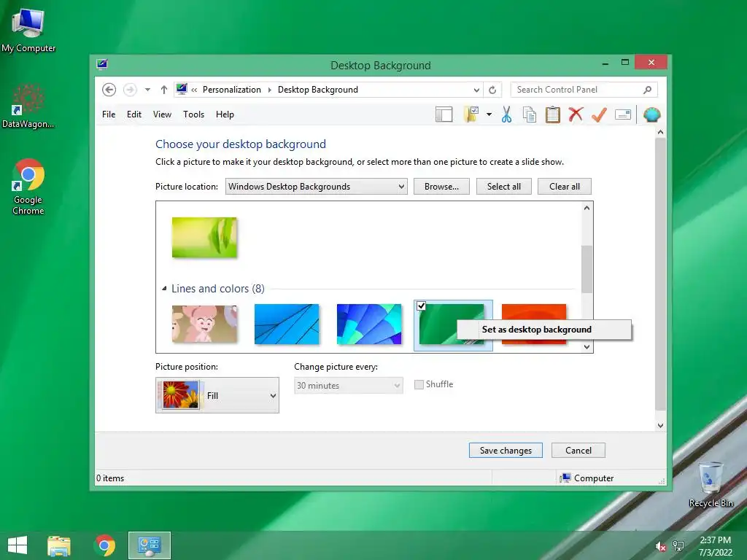Click Desktop Background in the breadcrumb
Screen dimensions: 747x560
coord(318,90)
